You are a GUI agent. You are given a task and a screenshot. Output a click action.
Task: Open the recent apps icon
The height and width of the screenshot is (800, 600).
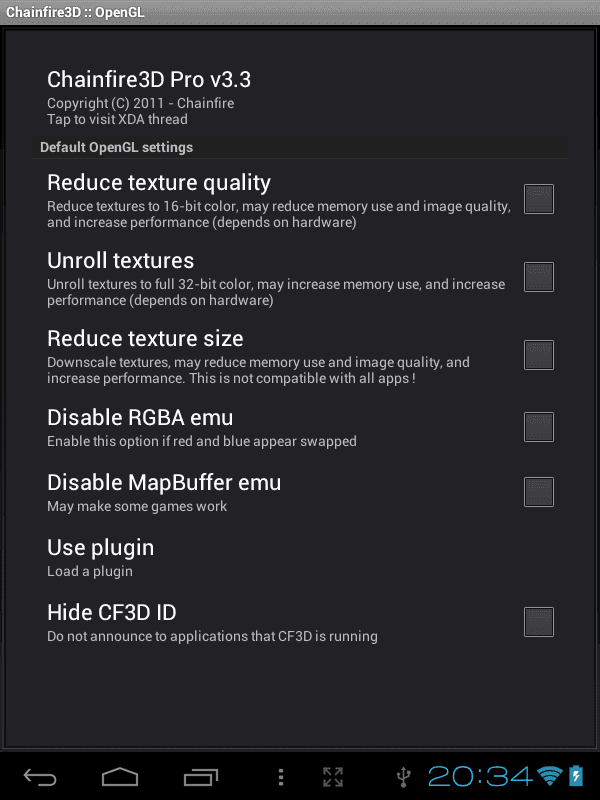click(x=201, y=777)
